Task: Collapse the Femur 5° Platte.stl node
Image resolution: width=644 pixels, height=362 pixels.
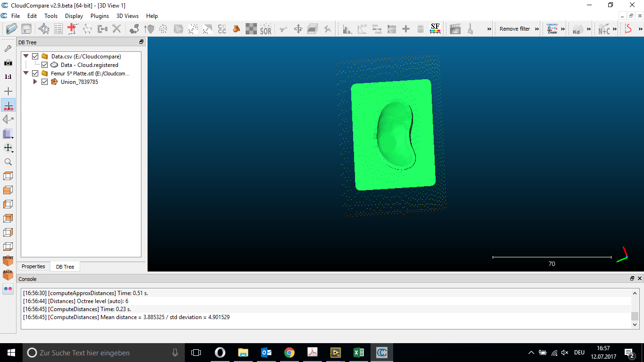Action: (26, 74)
